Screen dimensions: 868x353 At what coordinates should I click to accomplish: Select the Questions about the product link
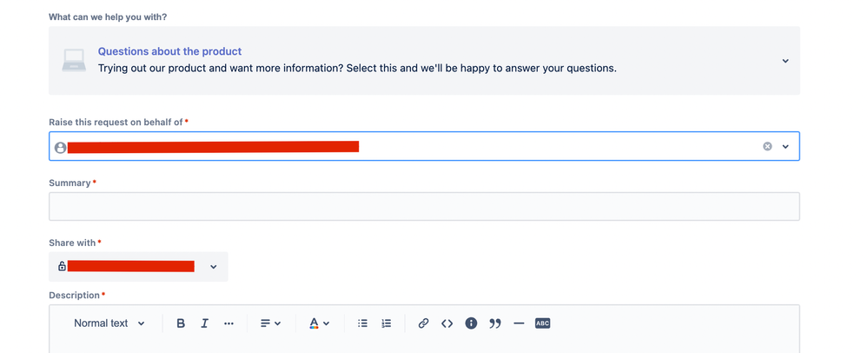[x=170, y=51]
